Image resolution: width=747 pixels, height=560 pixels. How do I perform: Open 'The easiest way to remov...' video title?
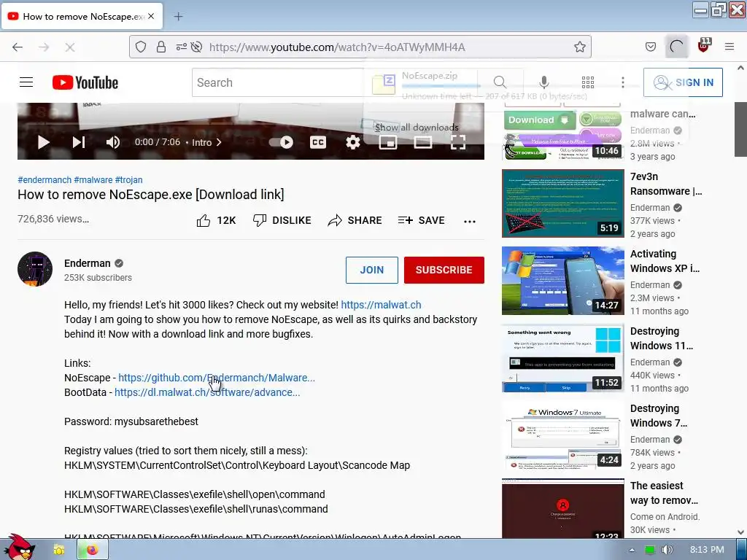pyautogui.click(x=664, y=493)
